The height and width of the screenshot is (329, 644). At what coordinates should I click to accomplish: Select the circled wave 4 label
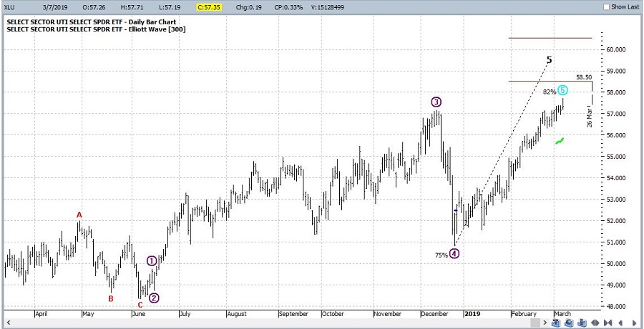click(454, 254)
